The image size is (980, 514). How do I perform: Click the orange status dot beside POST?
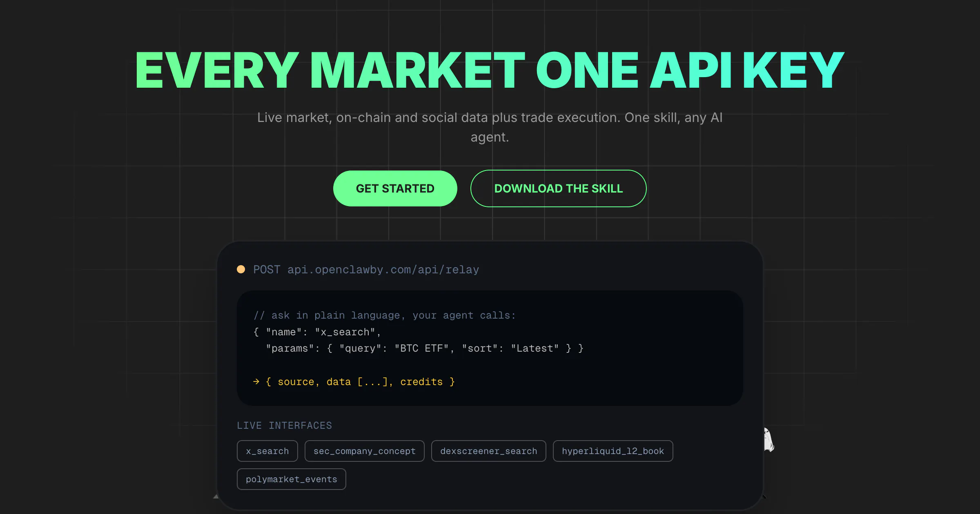tap(241, 269)
